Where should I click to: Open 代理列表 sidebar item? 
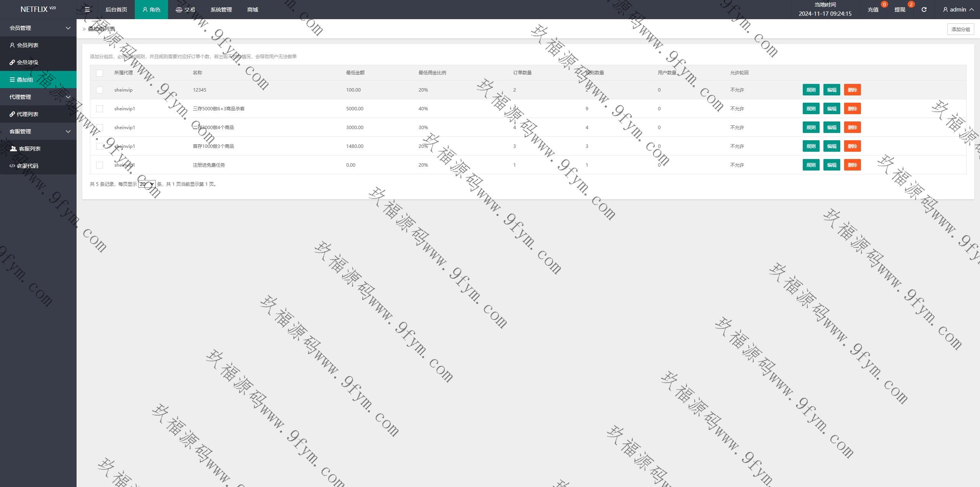(x=27, y=114)
